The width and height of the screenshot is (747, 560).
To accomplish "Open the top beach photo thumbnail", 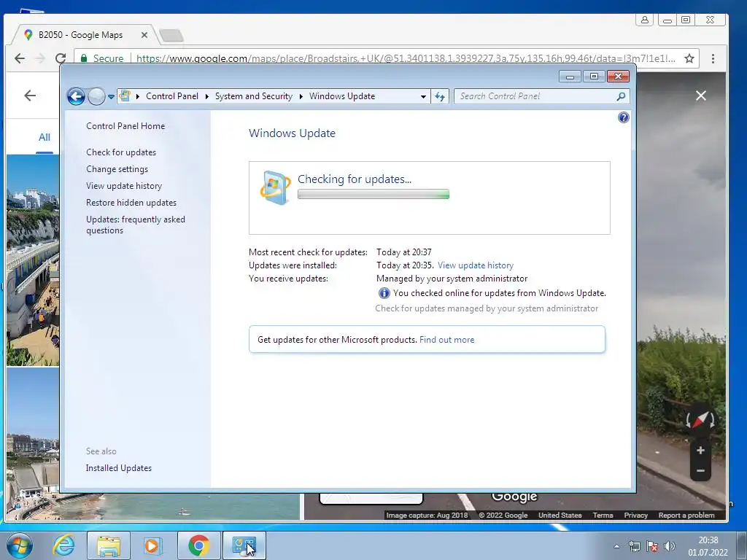I will [x=33, y=260].
